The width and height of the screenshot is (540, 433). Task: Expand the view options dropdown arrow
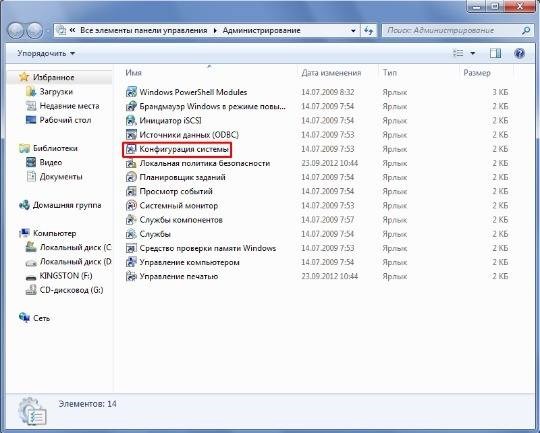click(x=473, y=53)
